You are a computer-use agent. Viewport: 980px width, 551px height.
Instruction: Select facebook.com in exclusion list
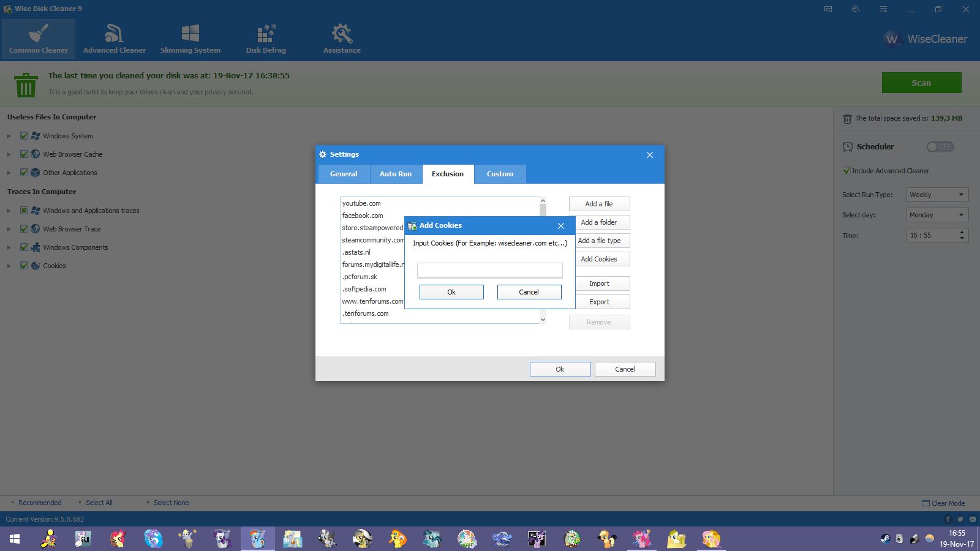[363, 216]
